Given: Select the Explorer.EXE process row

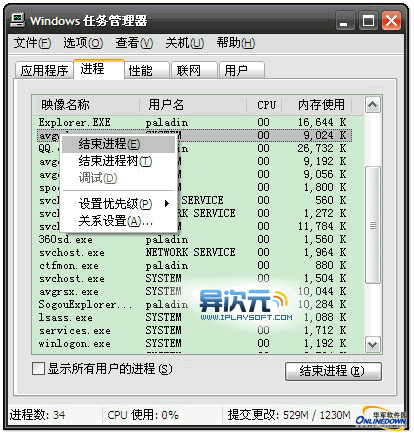Looking at the screenshot, I should pyautogui.click(x=193, y=122).
